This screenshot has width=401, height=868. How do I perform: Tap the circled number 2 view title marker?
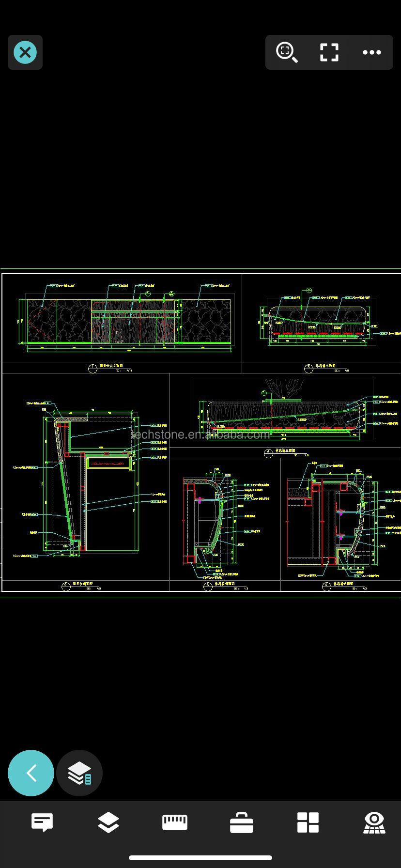pyautogui.click(x=66, y=586)
